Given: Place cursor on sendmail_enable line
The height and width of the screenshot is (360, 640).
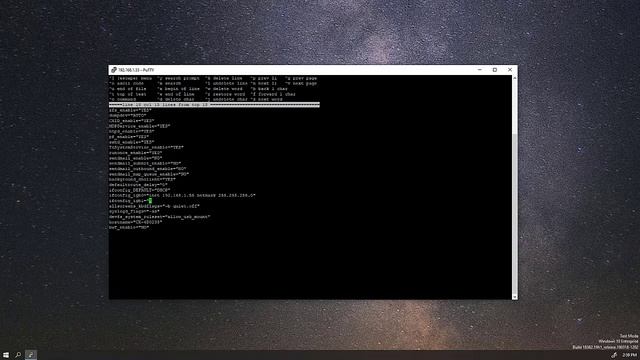Looking at the screenshot, I should 136,158.
